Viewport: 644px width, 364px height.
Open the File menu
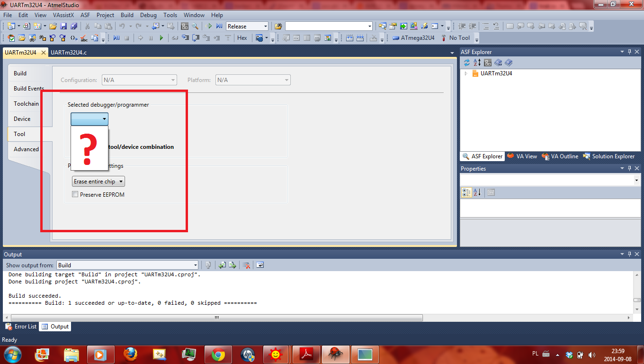7,15
